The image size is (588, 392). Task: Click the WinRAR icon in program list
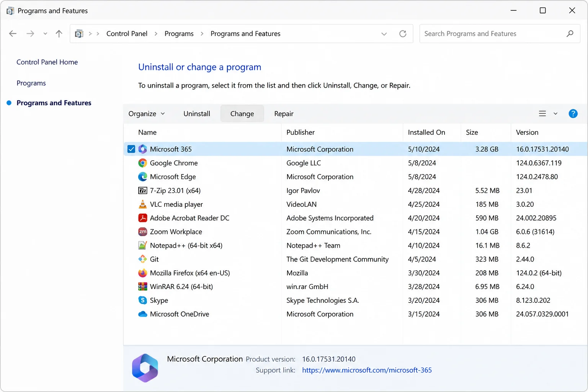pos(143,286)
